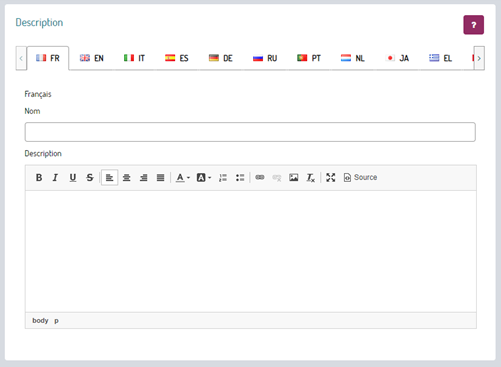Switch to the DE language tab
This screenshot has width=501, height=367.
tap(220, 58)
